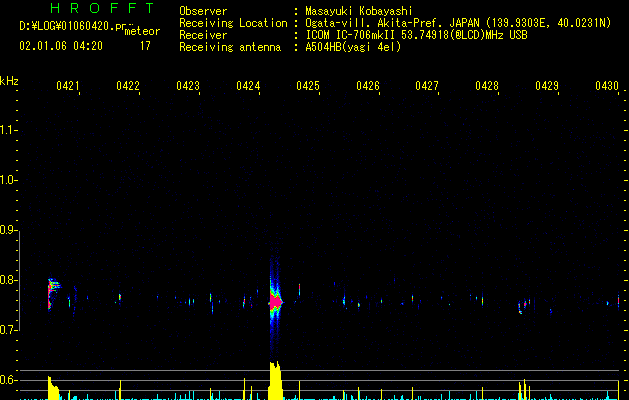Click the 0.6 kHz axis label
Viewport: 629px width, 400px height.
[8, 380]
